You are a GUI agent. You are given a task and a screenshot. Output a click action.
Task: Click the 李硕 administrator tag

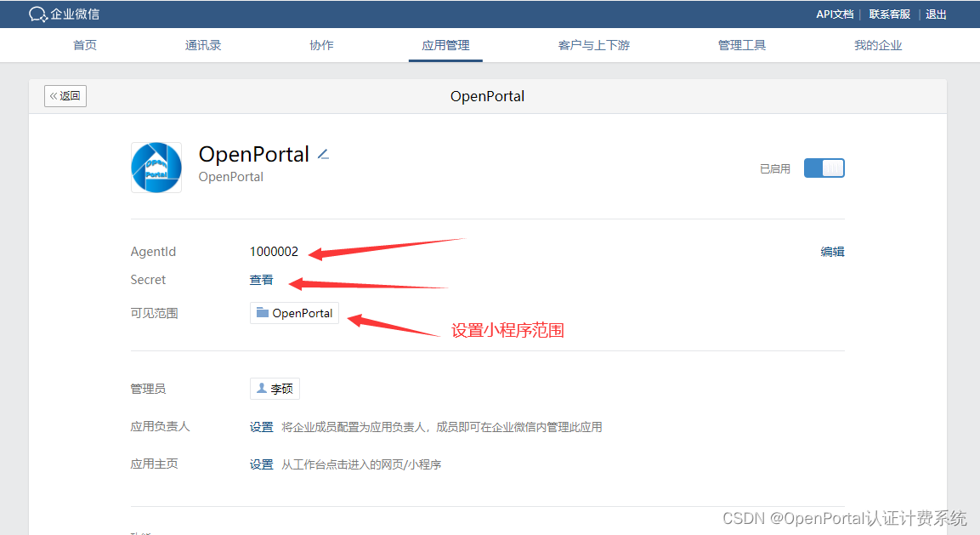[275, 389]
